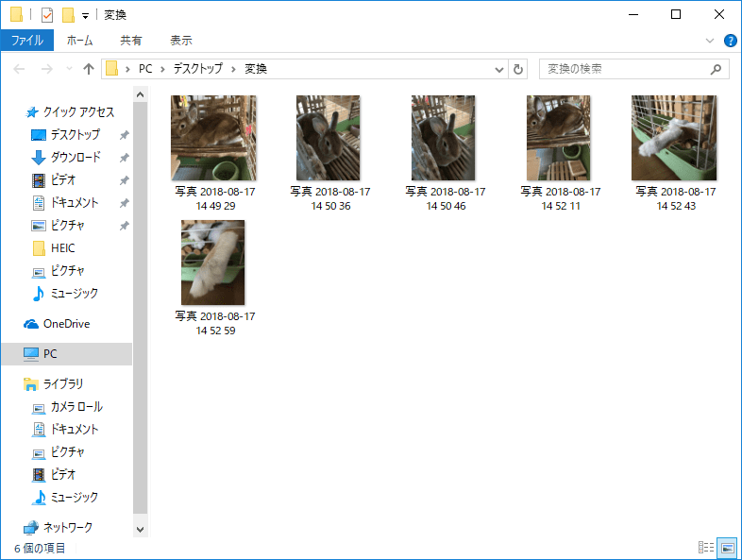The width and height of the screenshot is (742, 560).
Task: Select photo thumbnail 14 50 36
Action: tap(328, 138)
